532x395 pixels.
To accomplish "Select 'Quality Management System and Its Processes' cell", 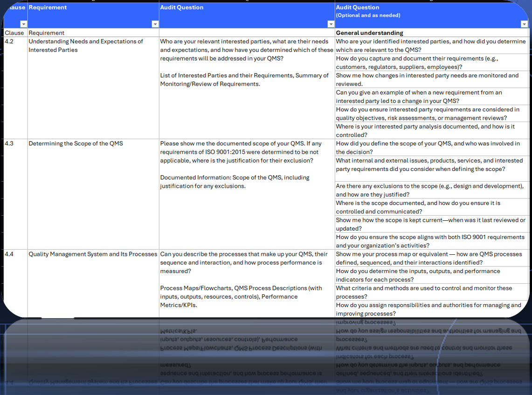I will (x=93, y=254).
